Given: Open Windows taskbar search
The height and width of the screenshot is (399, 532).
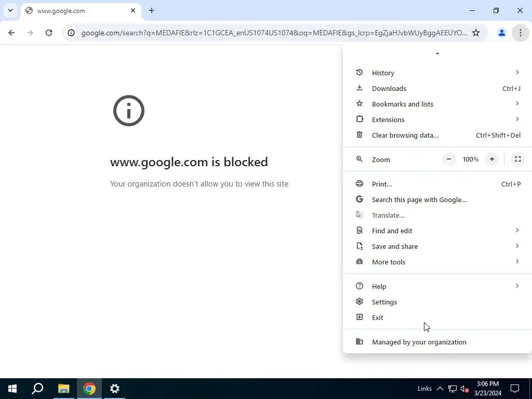Looking at the screenshot, I should tap(37, 389).
